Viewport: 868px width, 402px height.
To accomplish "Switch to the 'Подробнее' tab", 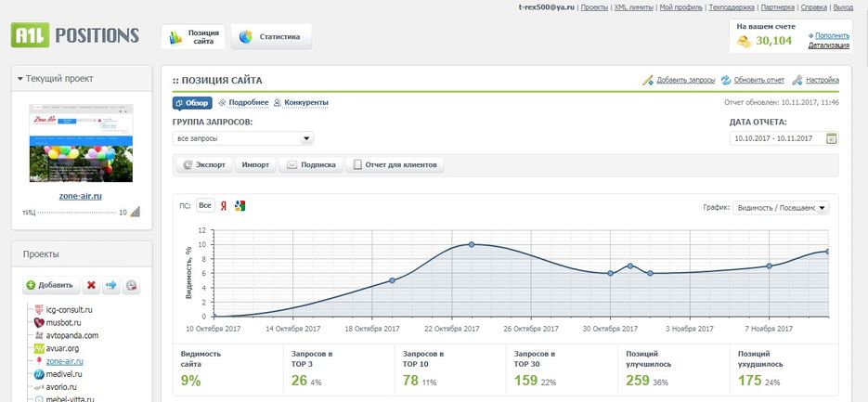I will pos(243,103).
